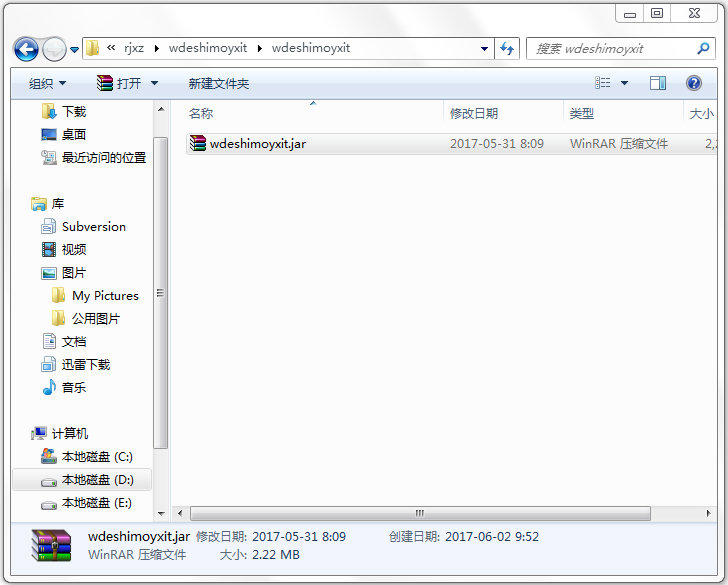Open 本地磁盘 (C:)
This screenshot has height=585, width=728.
tap(97, 457)
